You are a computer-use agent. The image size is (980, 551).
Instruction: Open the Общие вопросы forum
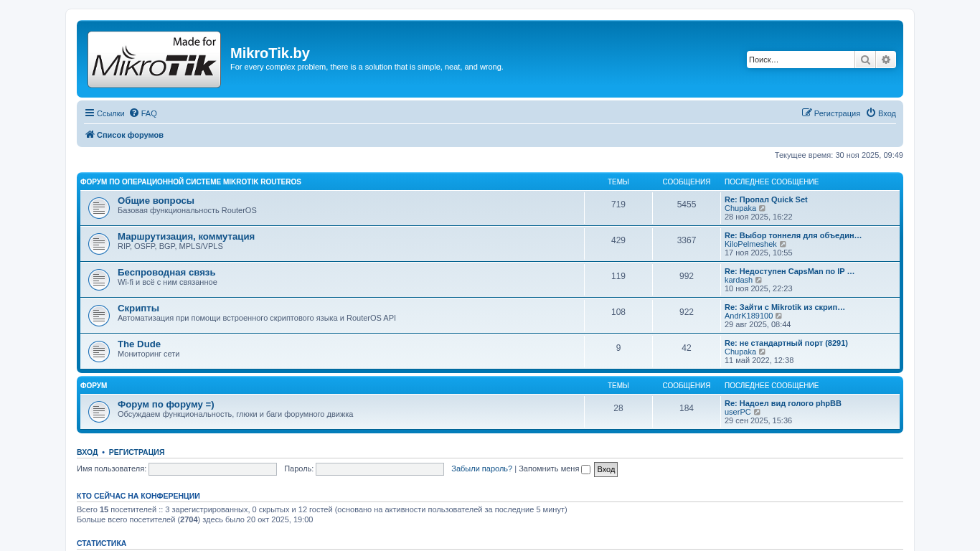(156, 201)
